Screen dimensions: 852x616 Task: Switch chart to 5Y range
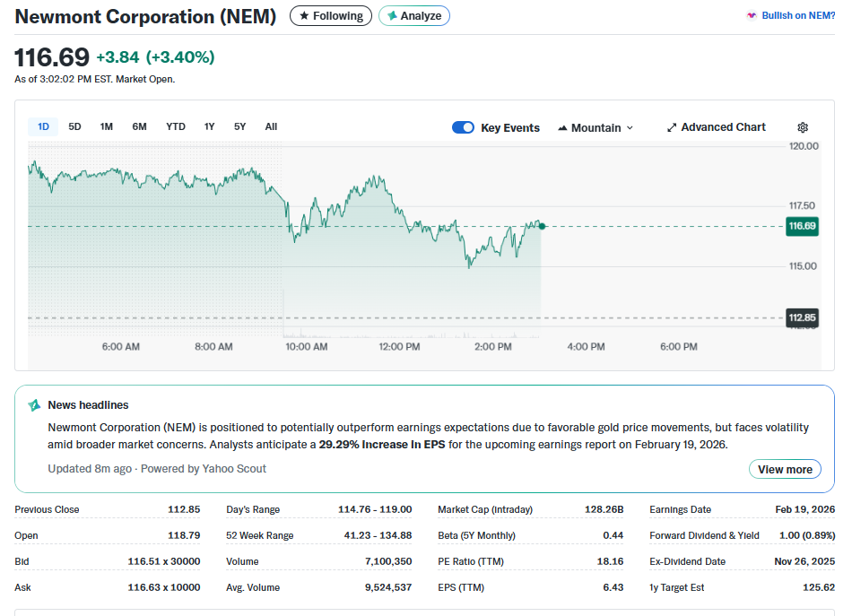239,126
